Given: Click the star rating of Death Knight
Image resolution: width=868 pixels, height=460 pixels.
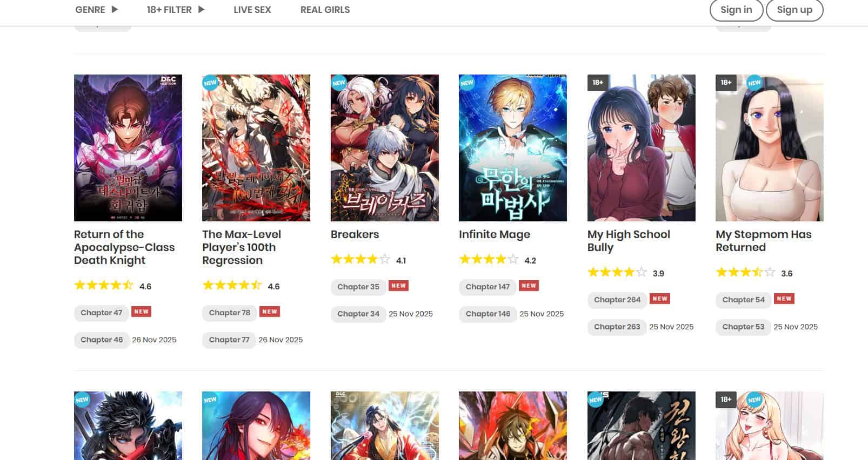Looking at the screenshot, I should [104, 286].
